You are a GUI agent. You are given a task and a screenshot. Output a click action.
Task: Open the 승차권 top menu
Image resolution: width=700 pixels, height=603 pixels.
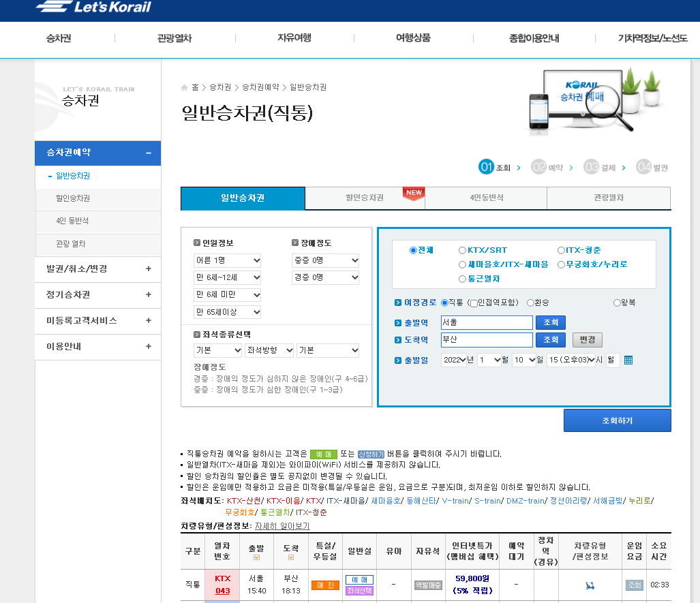pos(59,38)
